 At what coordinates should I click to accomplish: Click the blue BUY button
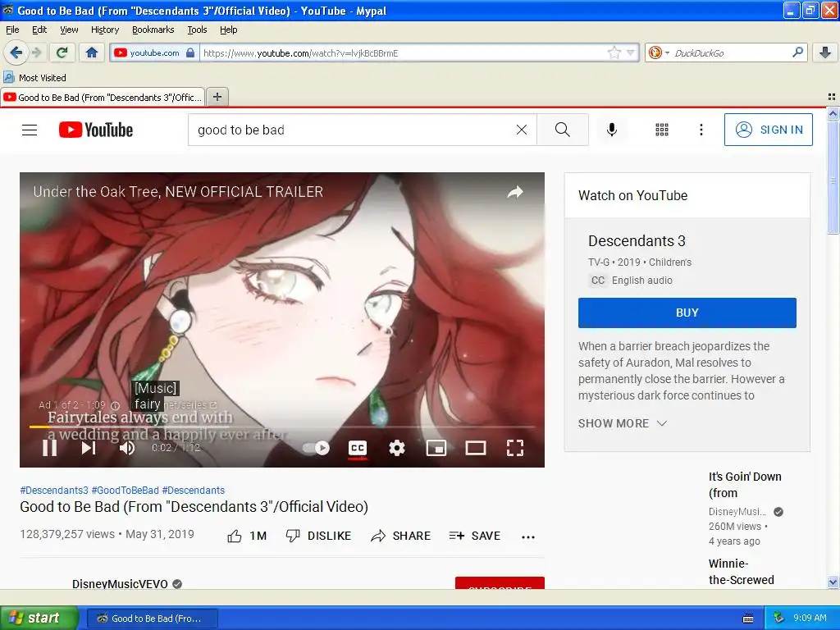[x=687, y=313]
